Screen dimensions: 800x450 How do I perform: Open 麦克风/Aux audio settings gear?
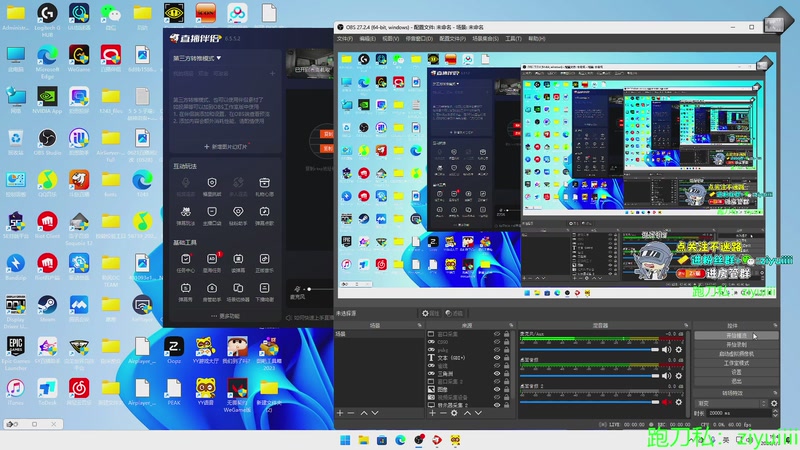pos(679,349)
